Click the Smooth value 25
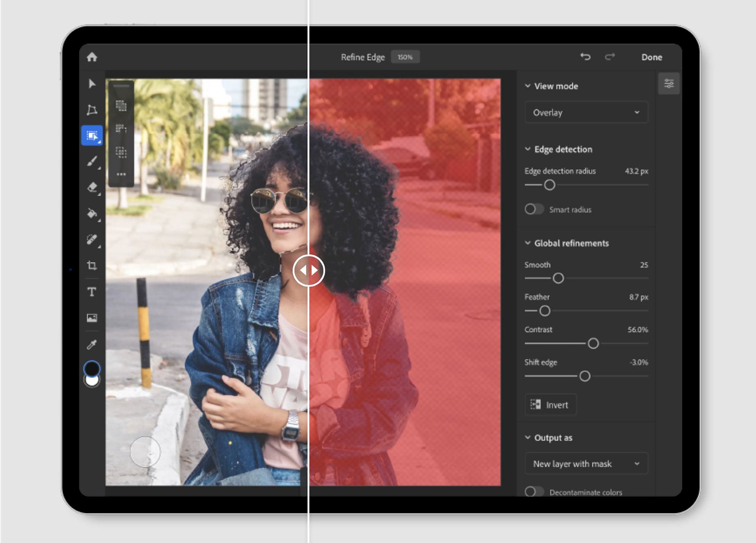 (644, 265)
